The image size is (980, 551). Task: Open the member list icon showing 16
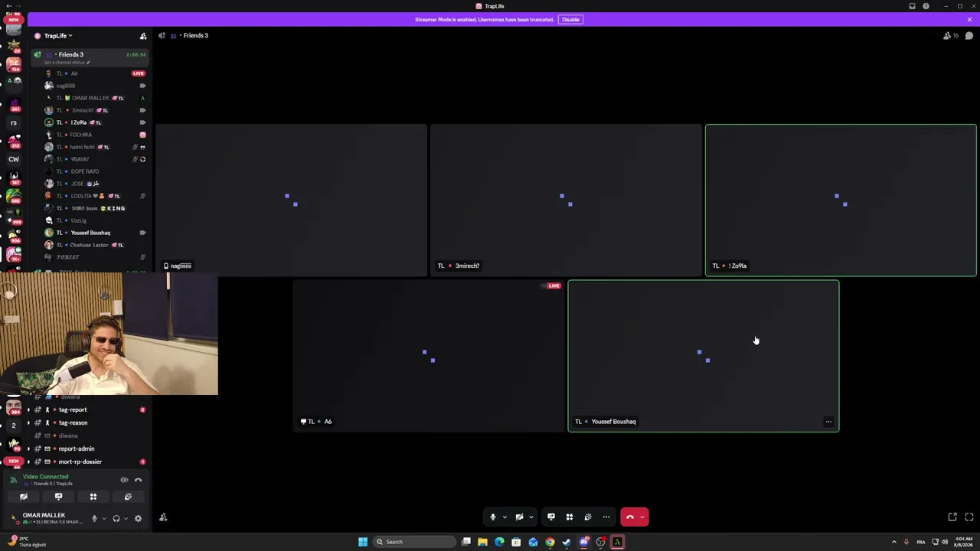tap(950, 36)
